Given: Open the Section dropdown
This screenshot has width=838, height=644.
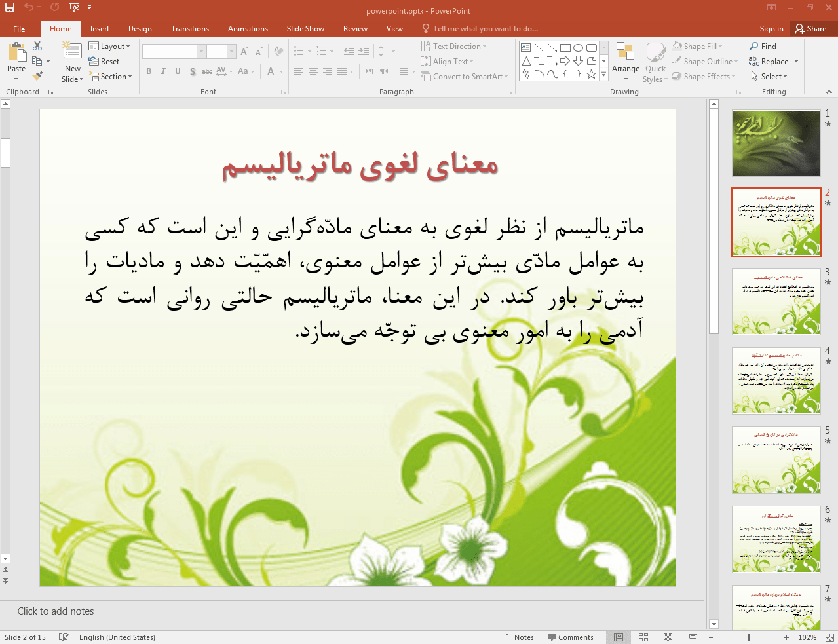Looking at the screenshot, I should coord(111,77).
